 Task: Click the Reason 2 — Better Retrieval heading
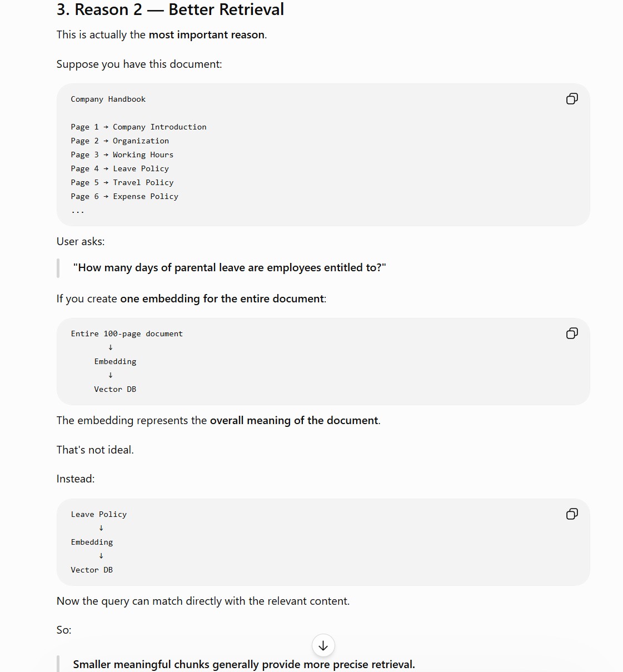170,9
